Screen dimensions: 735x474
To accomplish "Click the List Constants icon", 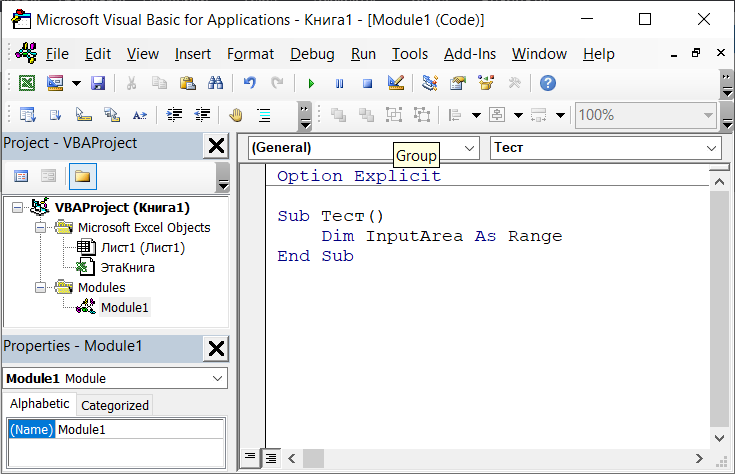I will click(55, 115).
